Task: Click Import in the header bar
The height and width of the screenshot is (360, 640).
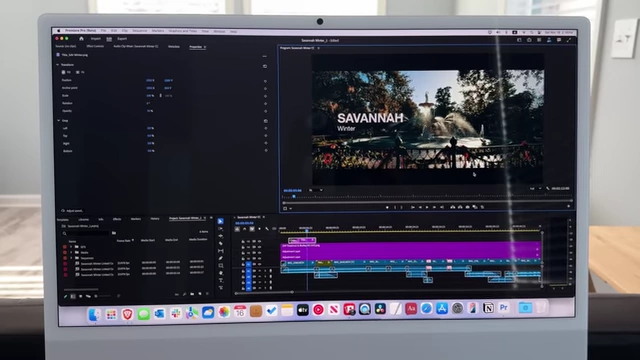Action: pos(96,39)
